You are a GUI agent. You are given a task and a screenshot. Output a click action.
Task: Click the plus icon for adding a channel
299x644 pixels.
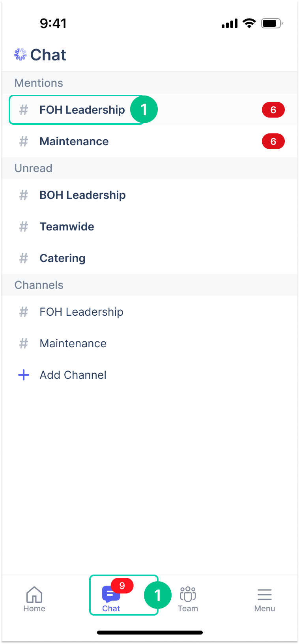click(24, 375)
